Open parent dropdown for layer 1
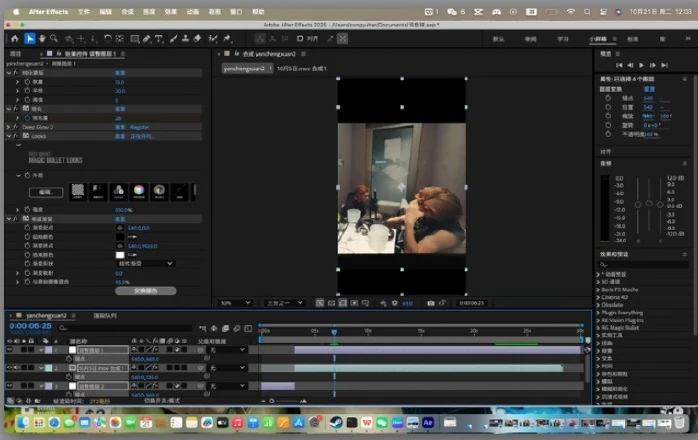The height and width of the screenshot is (440, 698). click(227, 350)
